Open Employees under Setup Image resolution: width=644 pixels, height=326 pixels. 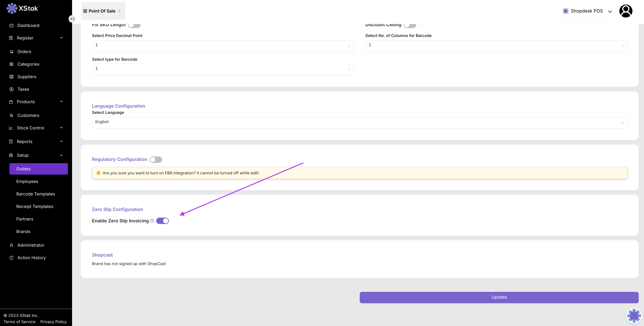27,181
